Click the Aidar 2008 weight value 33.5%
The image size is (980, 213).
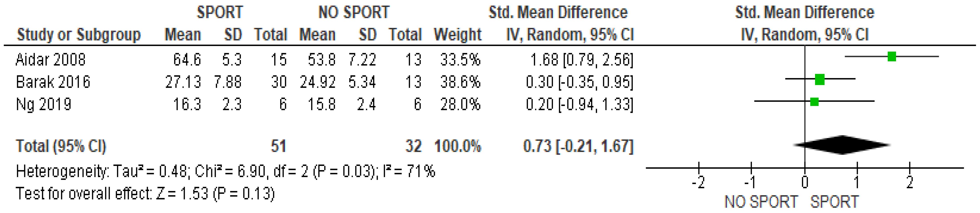[460, 60]
